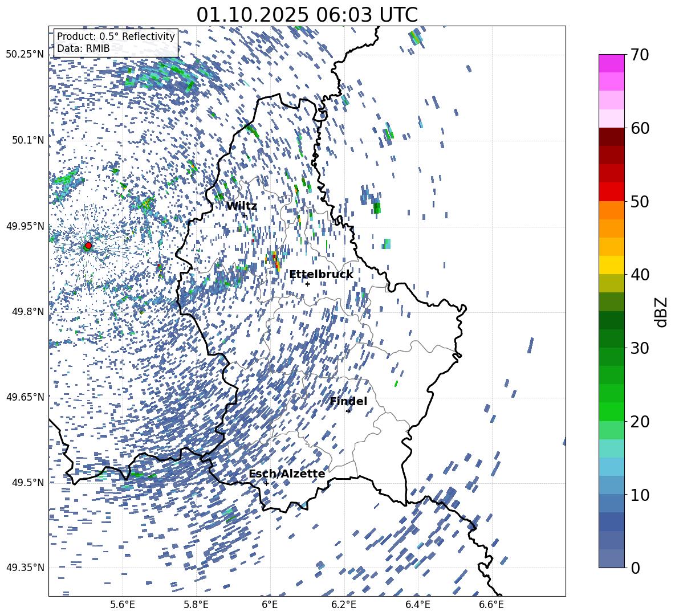675x616 pixels.
Task: Click the 50.1°N latitude tick label
Action: click(x=28, y=141)
